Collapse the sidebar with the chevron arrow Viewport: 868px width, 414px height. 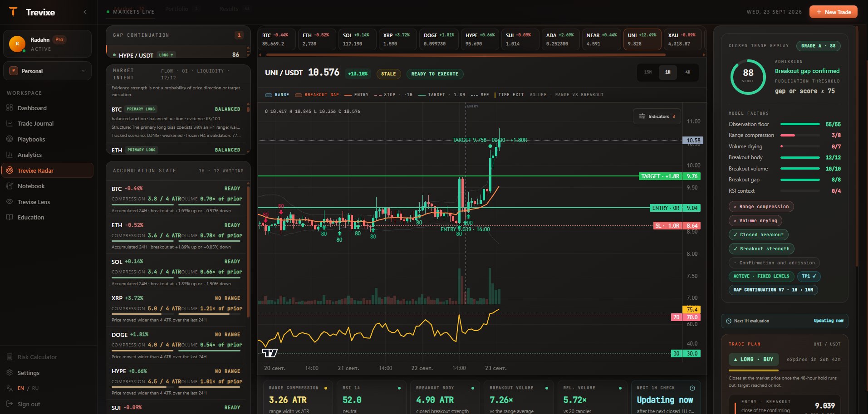(85, 12)
